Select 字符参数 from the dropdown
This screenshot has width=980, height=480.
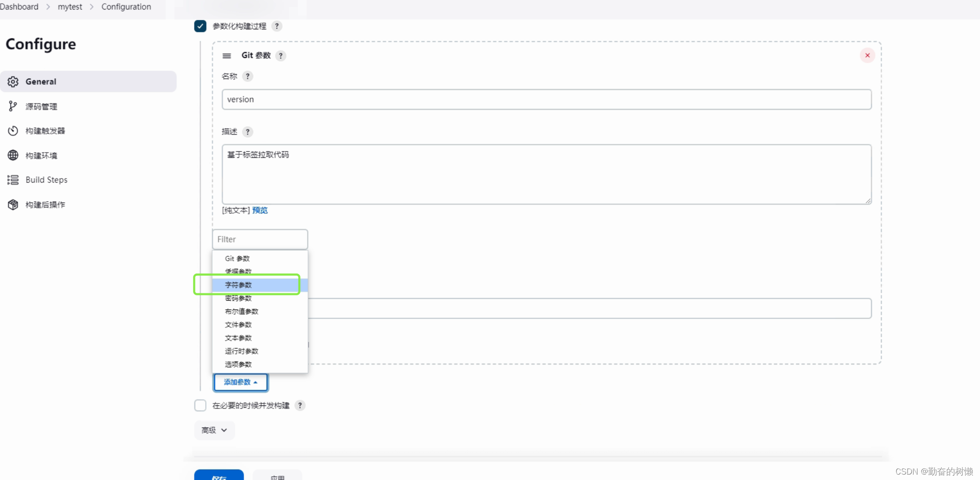tap(260, 285)
